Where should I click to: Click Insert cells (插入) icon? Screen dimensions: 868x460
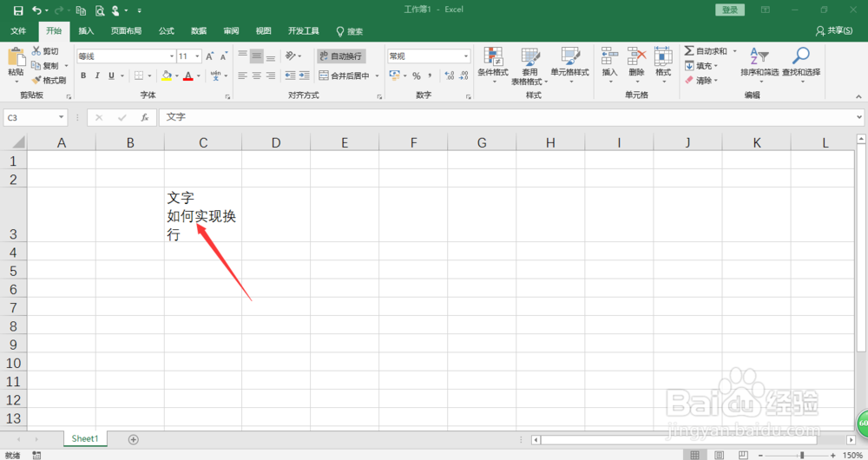(609, 56)
